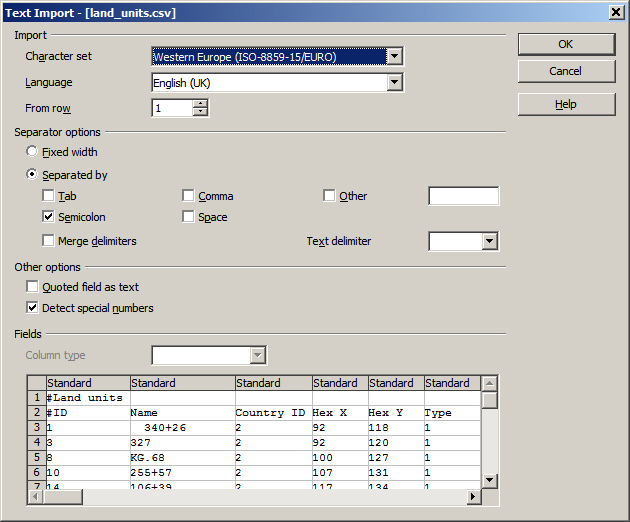Screen dimensions: 630x522
Task: Click the From row input field
Action: pyautogui.click(x=172, y=108)
